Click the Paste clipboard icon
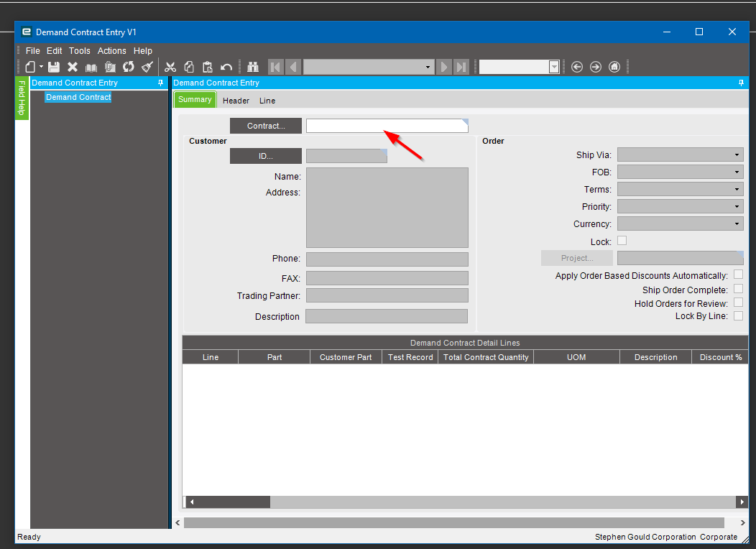 (207, 67)
